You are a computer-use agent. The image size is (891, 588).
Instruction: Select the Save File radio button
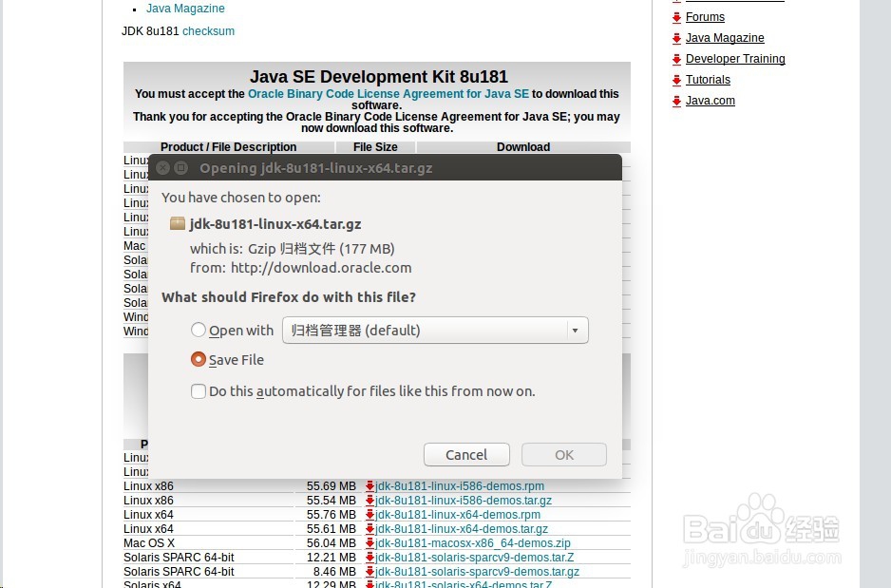pyautogui.click(x=199, y=360)
